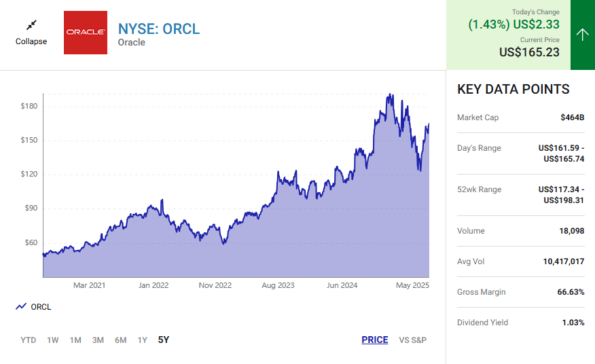Click the $180 y-axis label
The height and width of the screenshot is (364, 595).
pyautogui.click(x=29, y=106)
